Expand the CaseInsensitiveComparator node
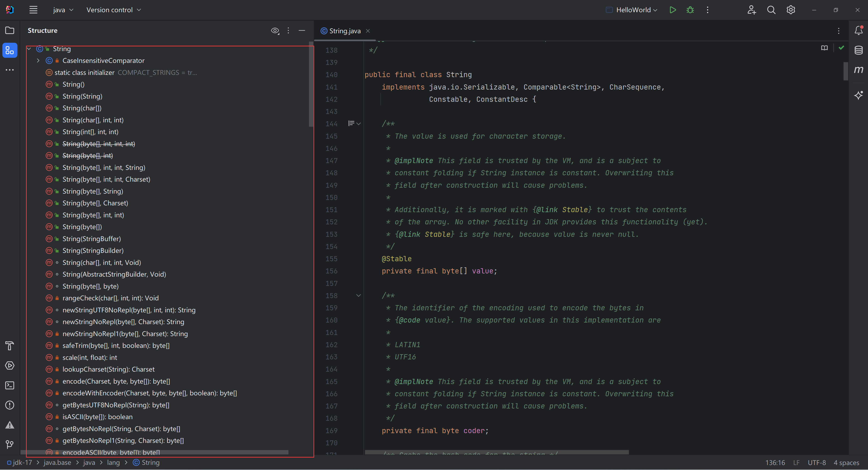 pyautogui.click(x=38, y=61)
